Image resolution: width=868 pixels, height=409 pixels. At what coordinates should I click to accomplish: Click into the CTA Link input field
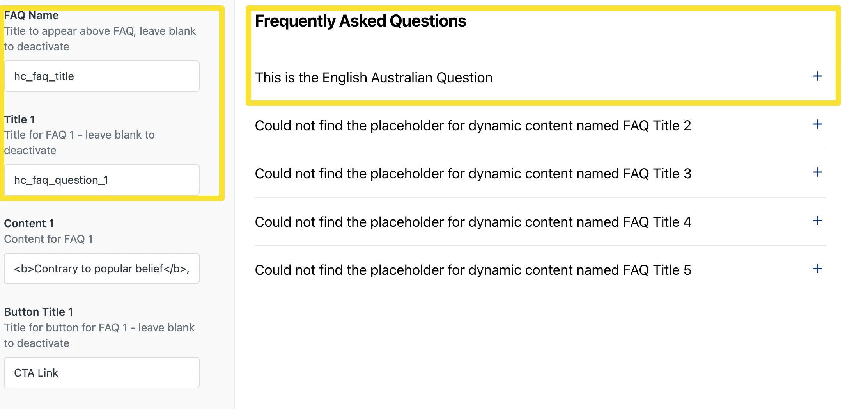(x=101, y=373)
